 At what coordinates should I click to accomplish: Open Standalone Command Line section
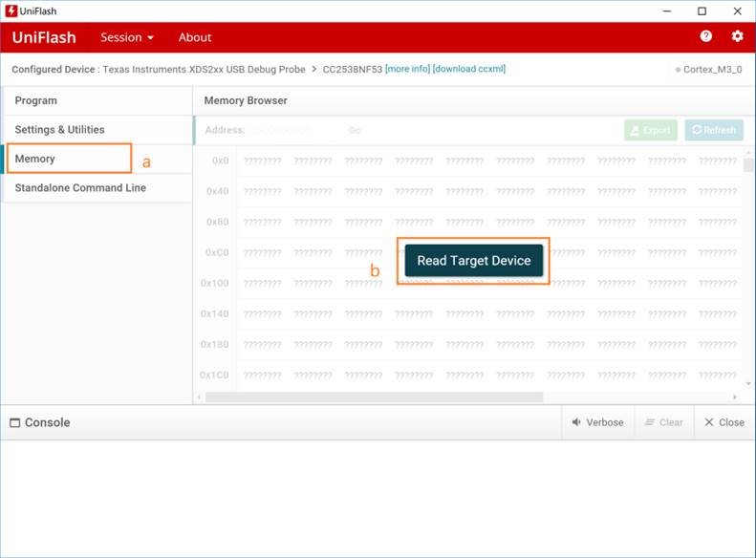(80, 188)
